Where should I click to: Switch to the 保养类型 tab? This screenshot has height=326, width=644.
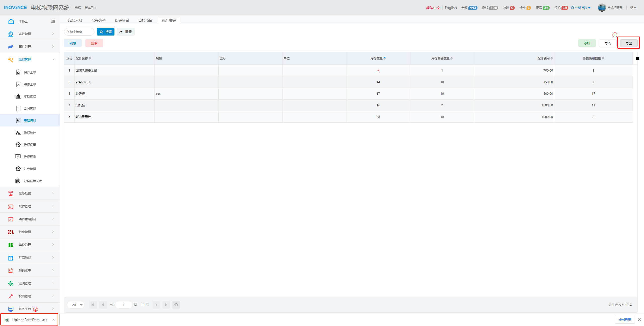click(98, 20)
